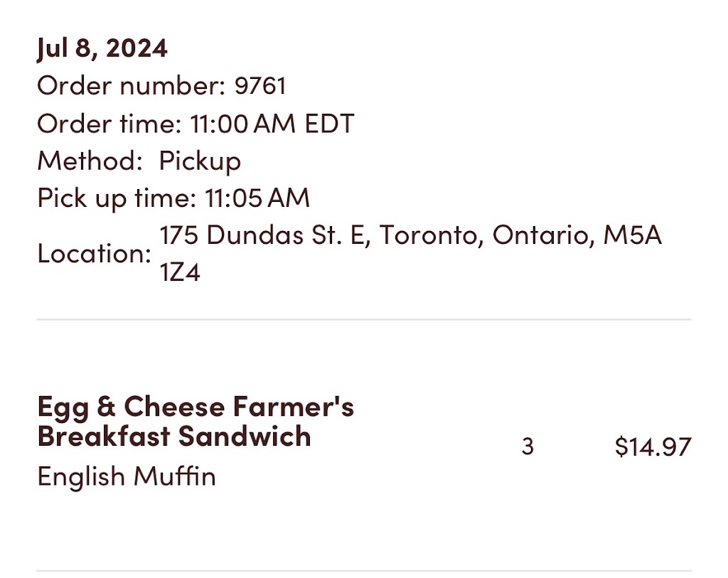Open the 175 Dundas St. E address
728x578 pixels.
410,235
